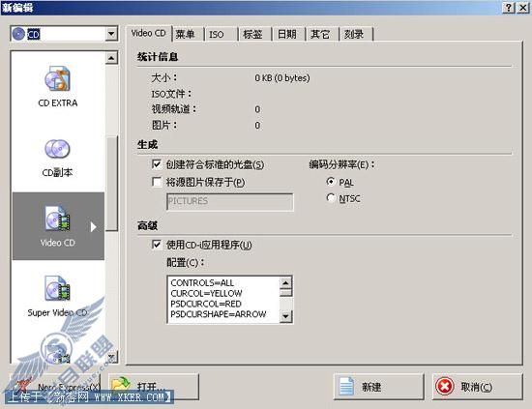
Task: Click the document icon on 新建 button
Action: pyautogui.click(x=346, y=387)
